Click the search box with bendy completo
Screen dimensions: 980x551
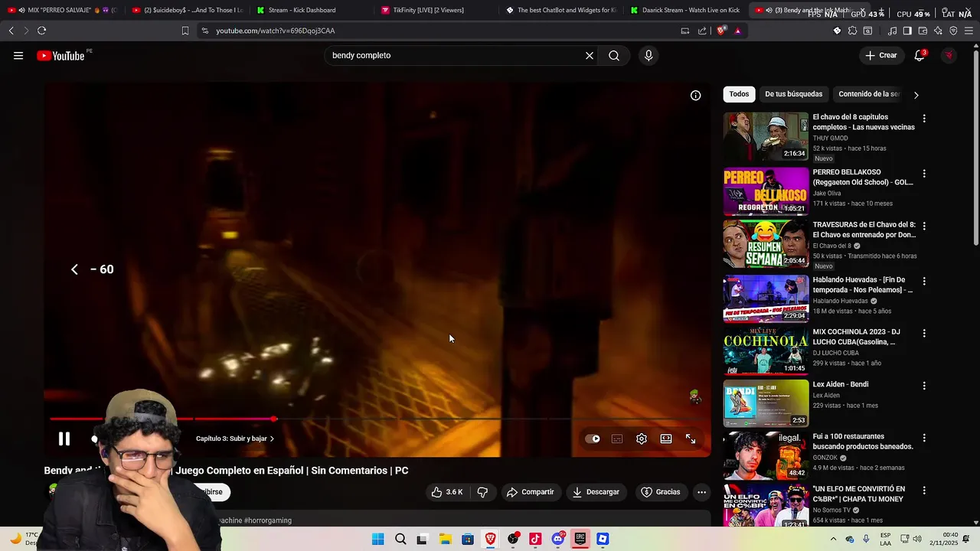(456, 55)
